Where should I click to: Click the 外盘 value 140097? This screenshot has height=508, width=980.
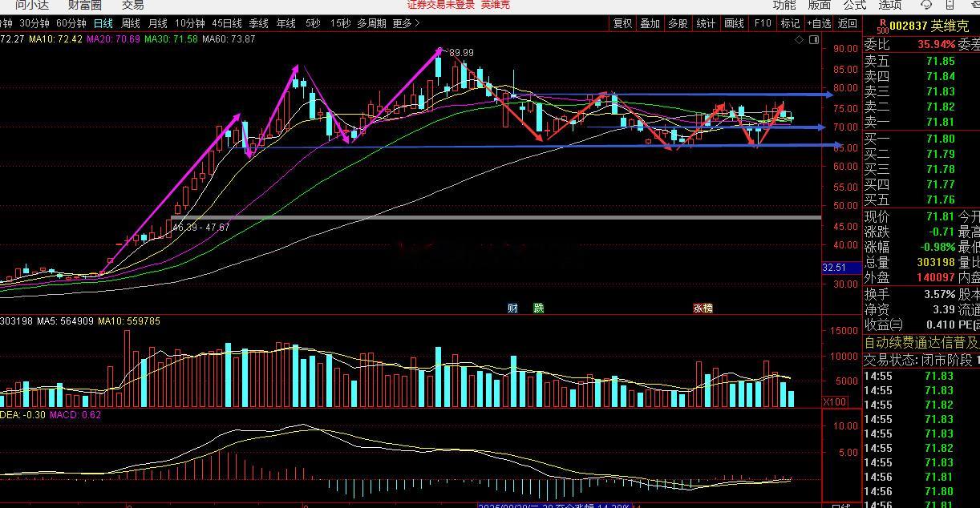936,277
